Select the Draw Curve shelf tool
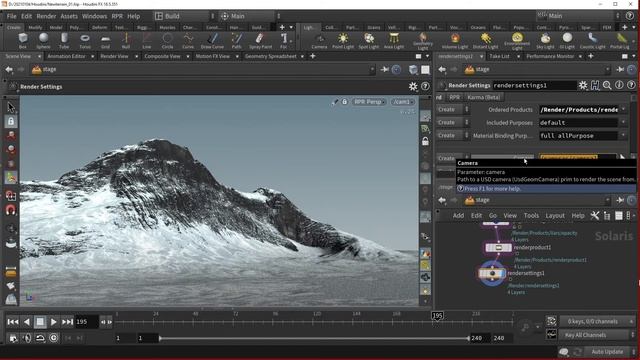 point(212,41)
